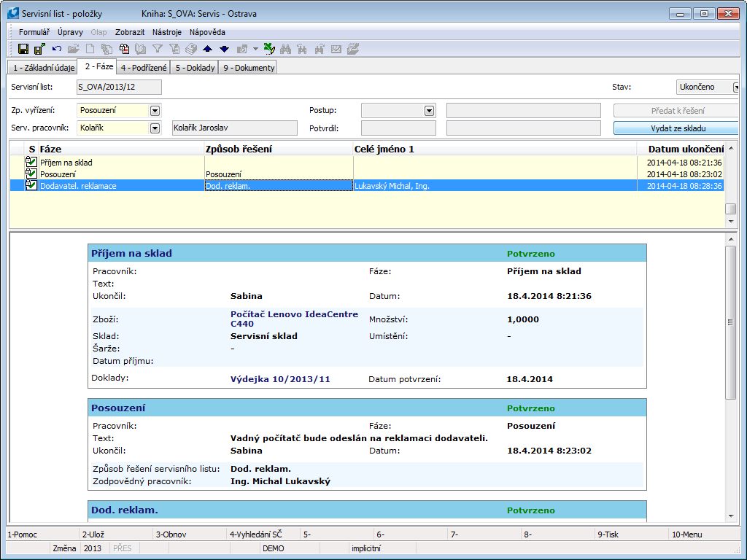Click the blue undo arrow icon
The width and height of the screenshot is (747, 560).
click(x=57, y=49)
